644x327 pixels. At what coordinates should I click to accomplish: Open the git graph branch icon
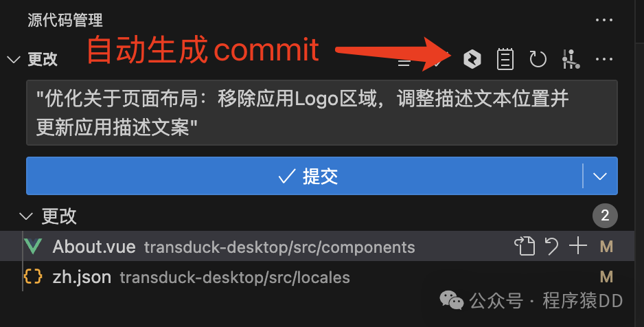[x=571, y=59]
